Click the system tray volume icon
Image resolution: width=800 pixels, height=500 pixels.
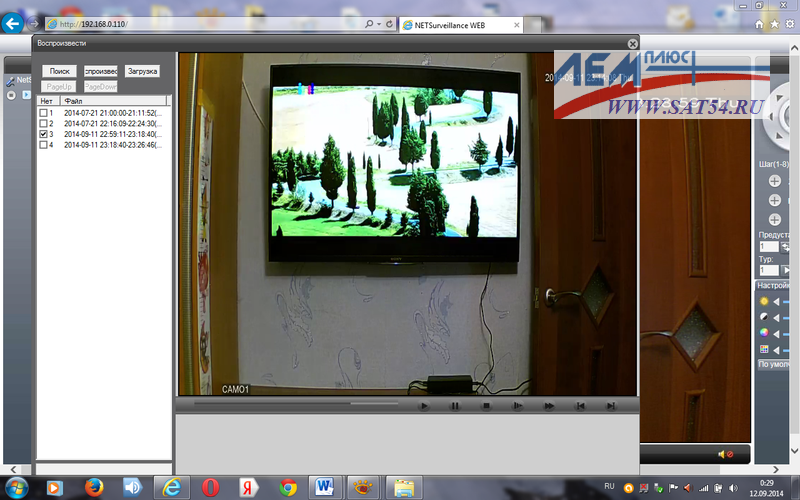click(x=733, y=488)
